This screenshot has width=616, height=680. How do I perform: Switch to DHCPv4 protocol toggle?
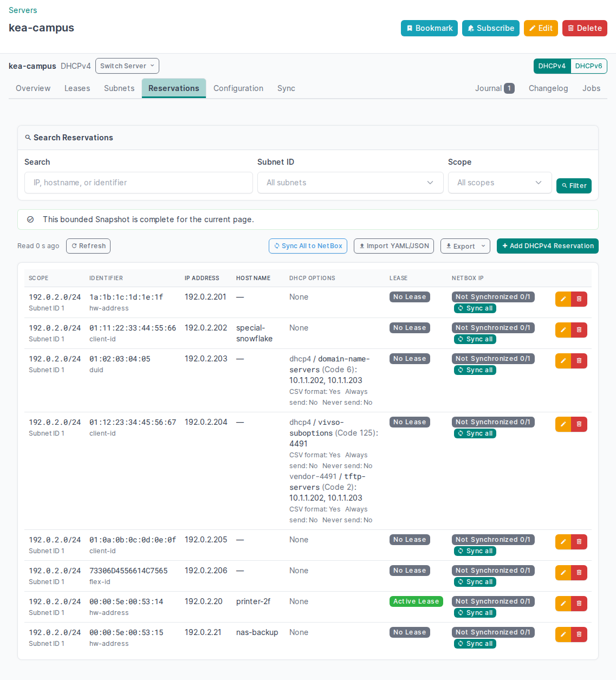click(x=552, y=66)
